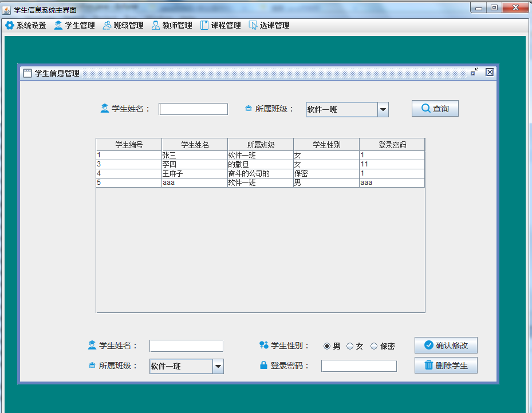Select table row with student 李四

tap(260, 164)
